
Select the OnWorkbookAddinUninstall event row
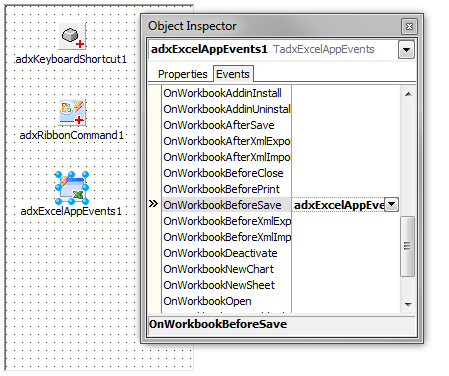[227, 109]
